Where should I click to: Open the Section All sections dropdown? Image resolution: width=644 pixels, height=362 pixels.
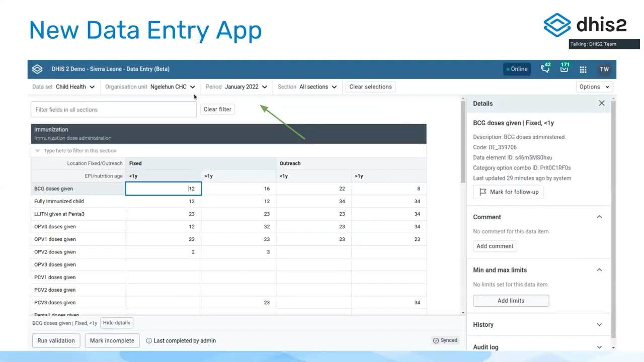pyautogui.click(x=307, y=87)
